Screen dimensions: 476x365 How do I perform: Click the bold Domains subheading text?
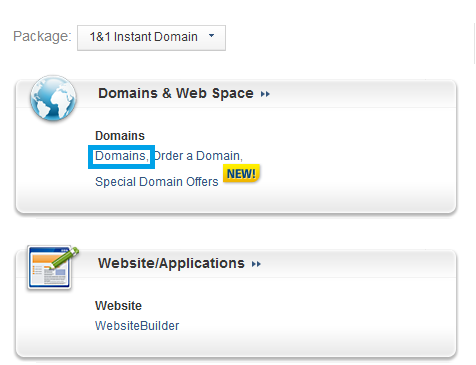point(120,136)
